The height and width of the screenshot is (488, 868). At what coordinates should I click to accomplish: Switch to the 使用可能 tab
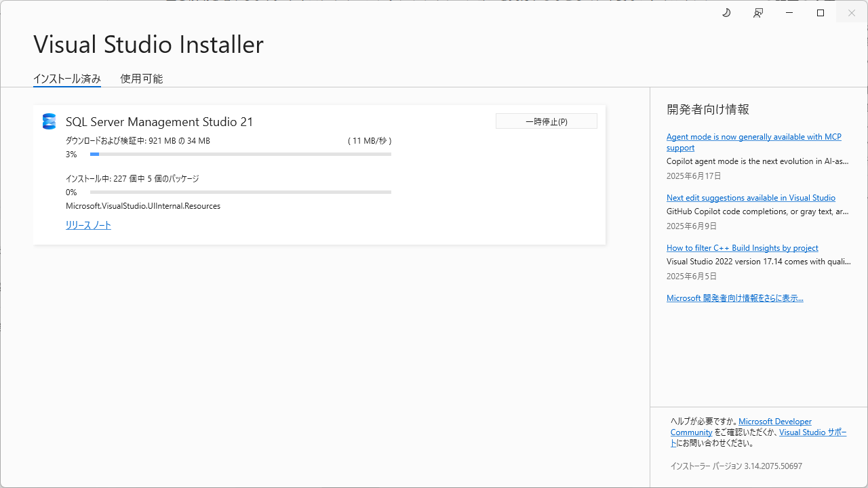[x=141, y=79]
